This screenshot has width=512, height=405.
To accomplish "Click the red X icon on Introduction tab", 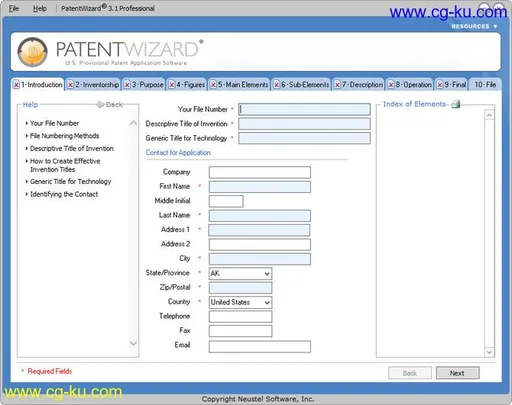I will (x=16, y=85).
